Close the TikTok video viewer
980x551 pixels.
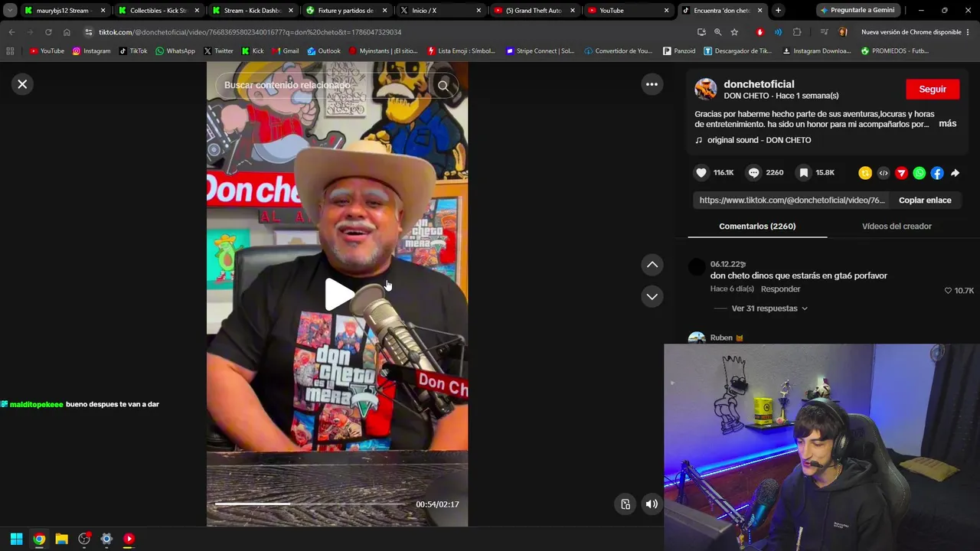pyautogui.click(x=22, y=84)
